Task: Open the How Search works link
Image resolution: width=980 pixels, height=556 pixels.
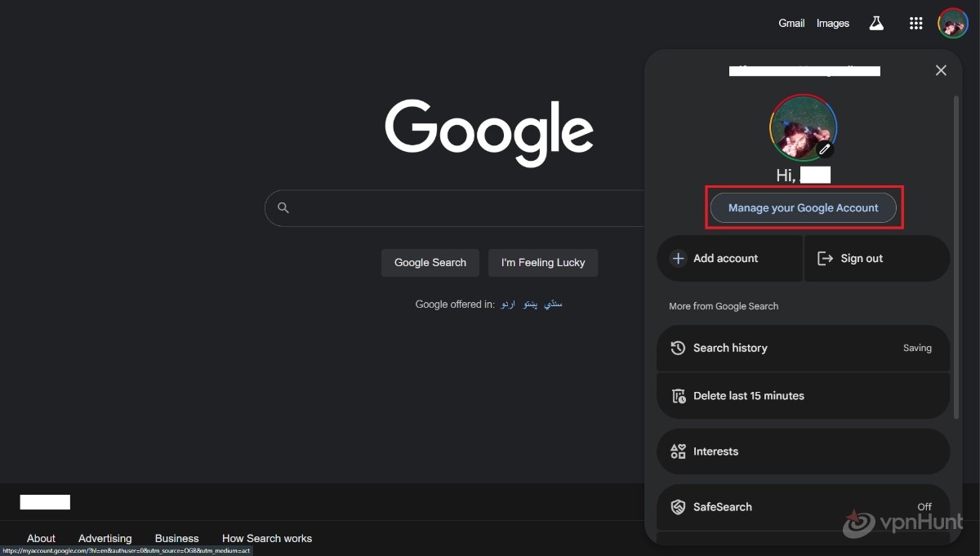Action: pyautogui.click(x=267, y=538)
